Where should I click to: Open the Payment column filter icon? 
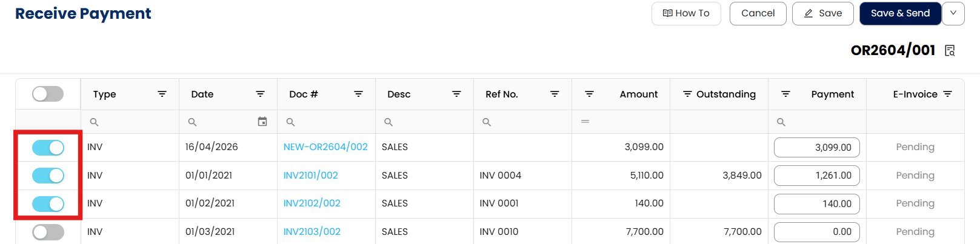(x=785, y=94)
